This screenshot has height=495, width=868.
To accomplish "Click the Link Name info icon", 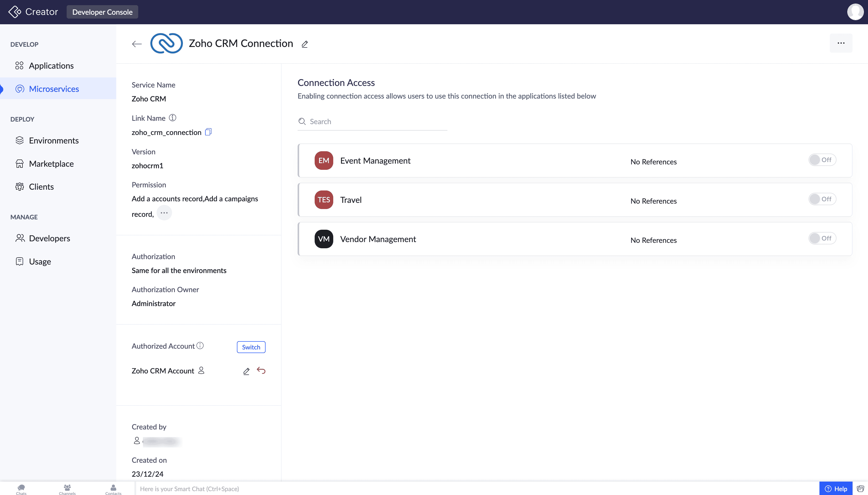I will 173,118.
